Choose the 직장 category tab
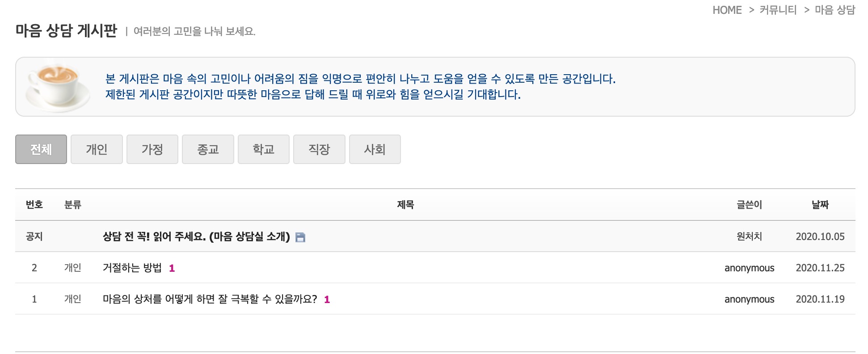 coord(319,149)
